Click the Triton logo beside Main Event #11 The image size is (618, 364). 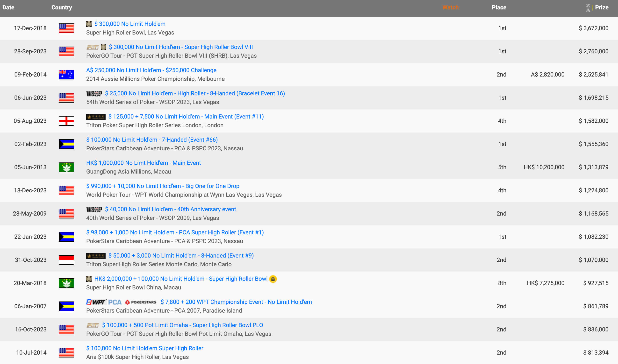coord(96,117)
